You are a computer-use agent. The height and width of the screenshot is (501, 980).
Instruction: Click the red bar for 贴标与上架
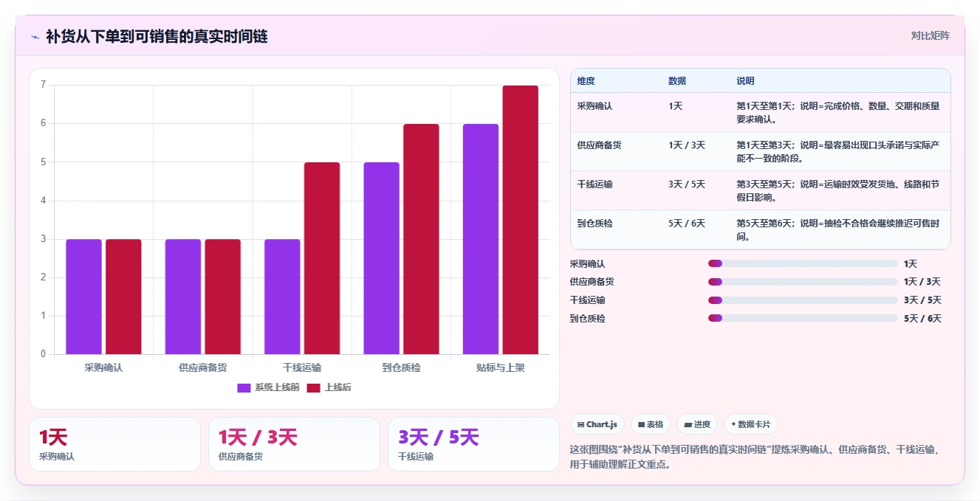[521, 220]
